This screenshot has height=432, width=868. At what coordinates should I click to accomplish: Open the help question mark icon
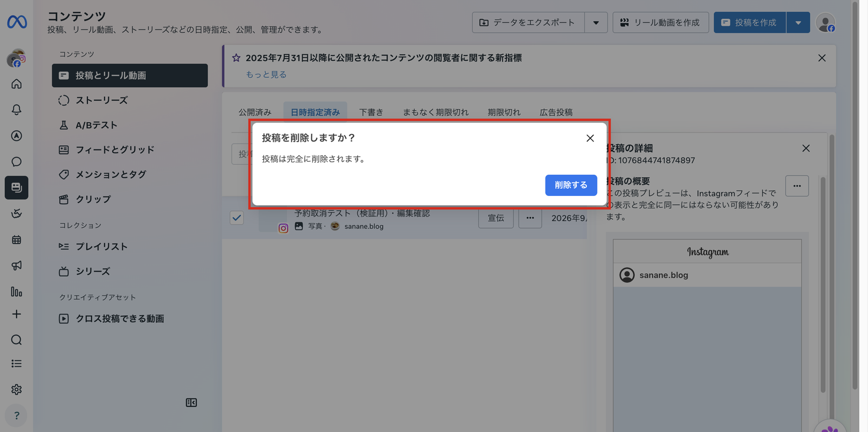[17, 415]
